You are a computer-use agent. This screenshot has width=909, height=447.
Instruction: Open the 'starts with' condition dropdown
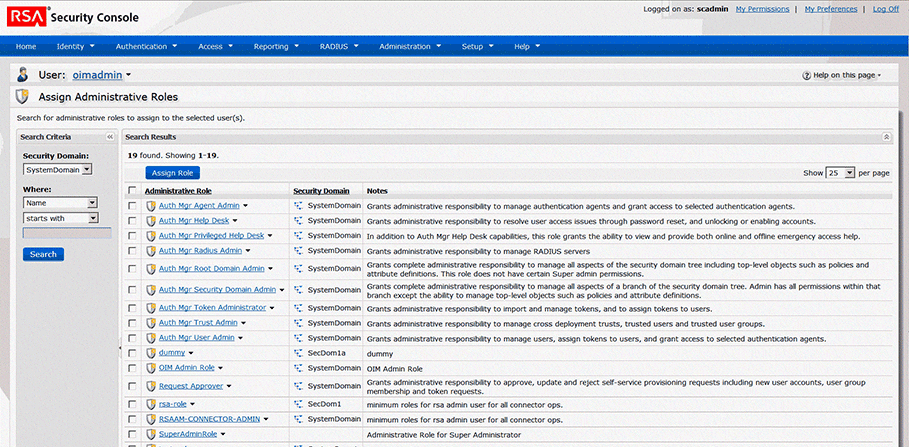pos(60,218)
